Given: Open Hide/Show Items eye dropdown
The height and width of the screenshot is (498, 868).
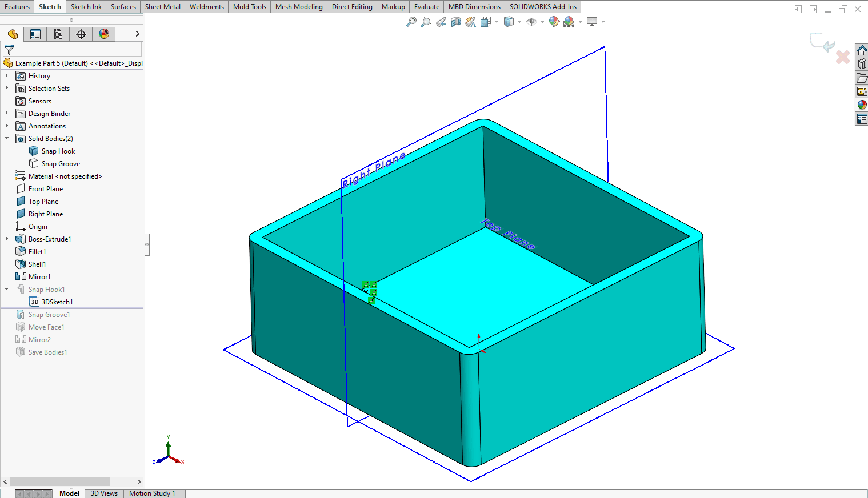Looking at the screenshot, I should (x=542, y=22).
